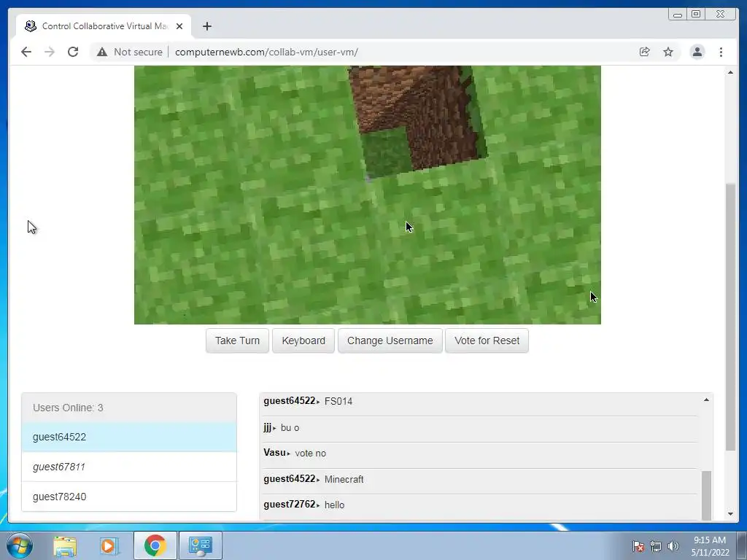Image resolution: width=747 pixels, height=560 pixels.
Task: Open the volume speaker tray icon
Action: 673,546
